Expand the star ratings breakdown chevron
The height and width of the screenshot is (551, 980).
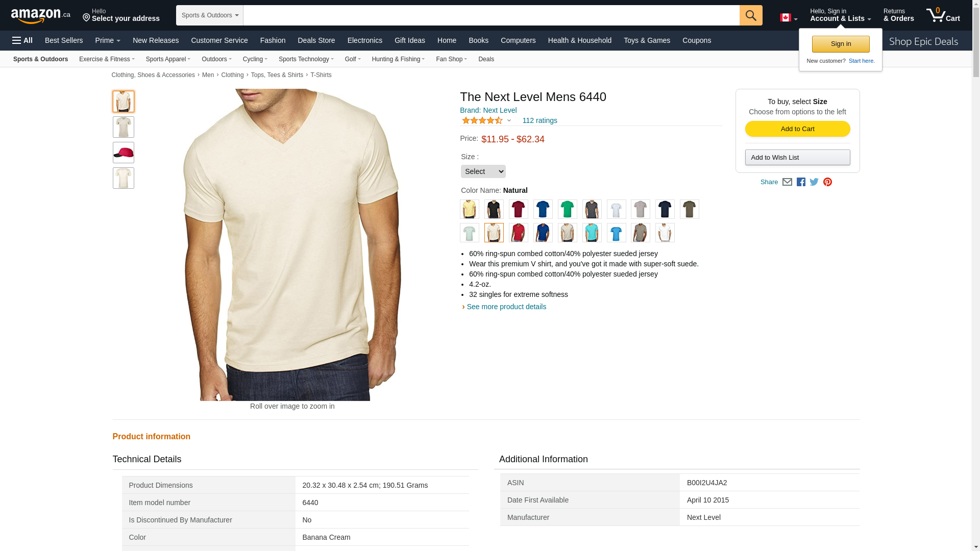[509, 121]
